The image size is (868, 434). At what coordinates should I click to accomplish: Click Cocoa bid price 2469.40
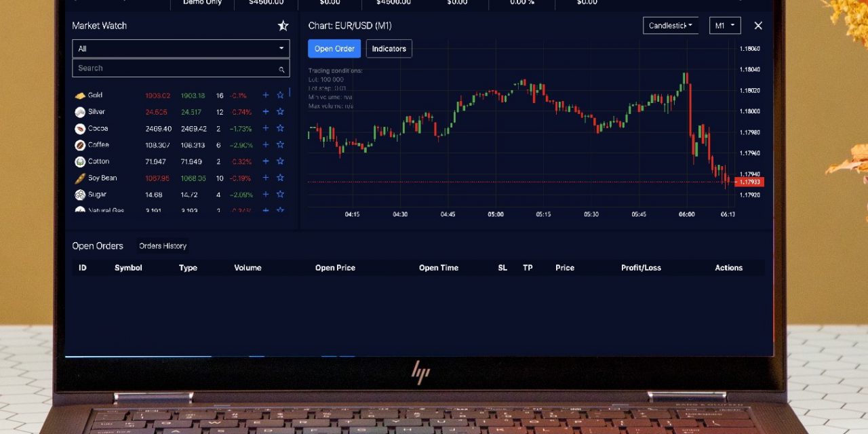(x=159, y=128)
